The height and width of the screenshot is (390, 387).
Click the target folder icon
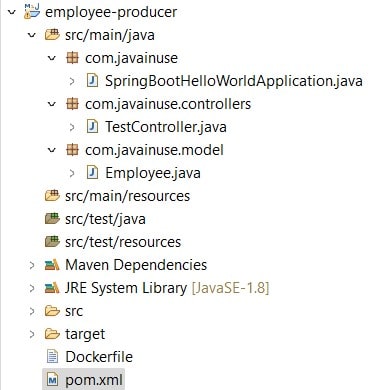tap(52, 334)
